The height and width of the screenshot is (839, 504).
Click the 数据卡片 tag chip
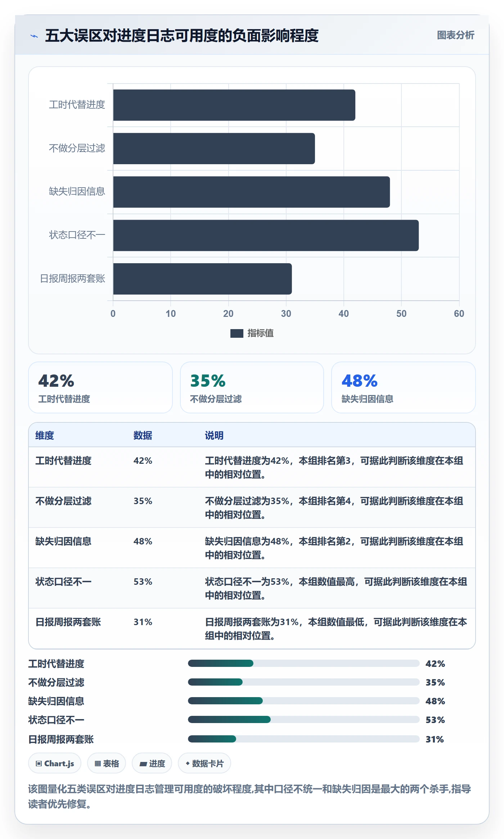coord(204,763)
